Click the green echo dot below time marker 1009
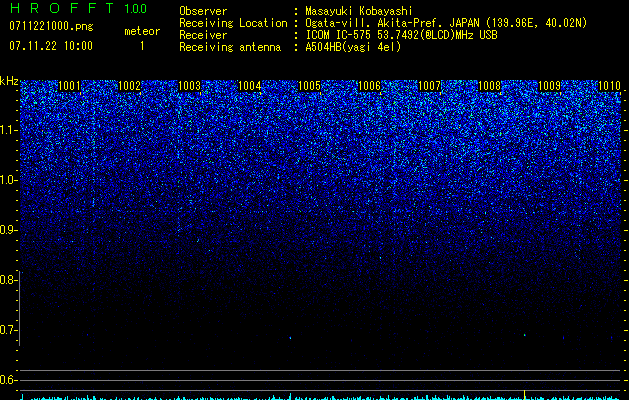Screen dimensions: 629x400 coord(524,335)
